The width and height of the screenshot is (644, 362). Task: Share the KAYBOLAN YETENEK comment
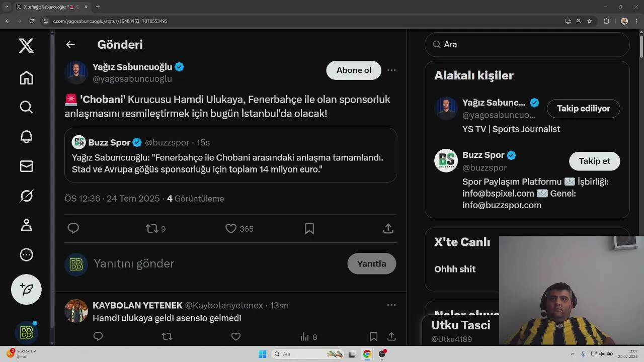click(391, 337)
